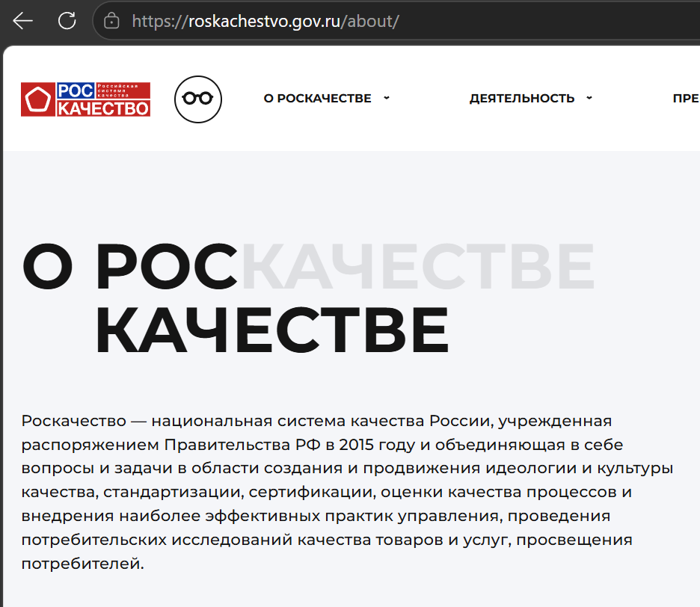This screenshot has height=607, width=700.
Task: Open the О РОСКАЧЕСТВЕ navigation menu
Action: (x=317, y=98)
